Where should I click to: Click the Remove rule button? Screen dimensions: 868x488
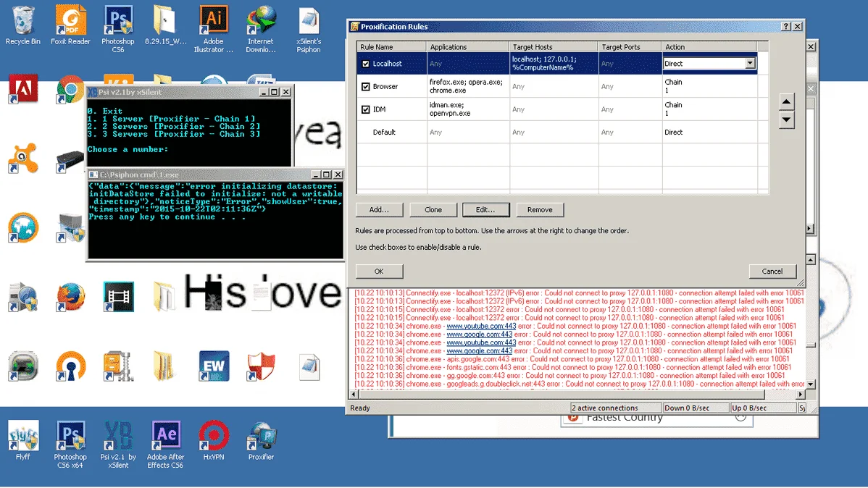click(540, 210)
